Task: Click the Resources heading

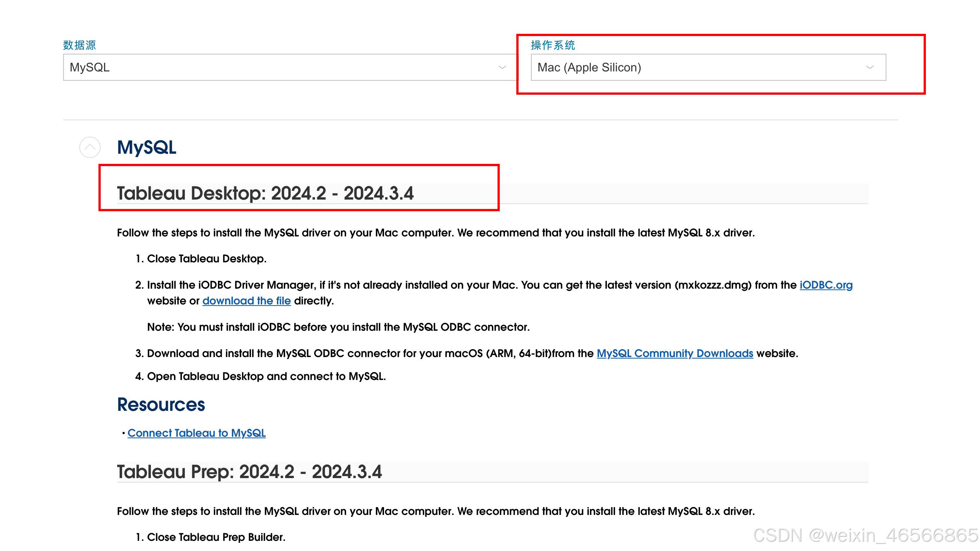Action: (161, 404)
